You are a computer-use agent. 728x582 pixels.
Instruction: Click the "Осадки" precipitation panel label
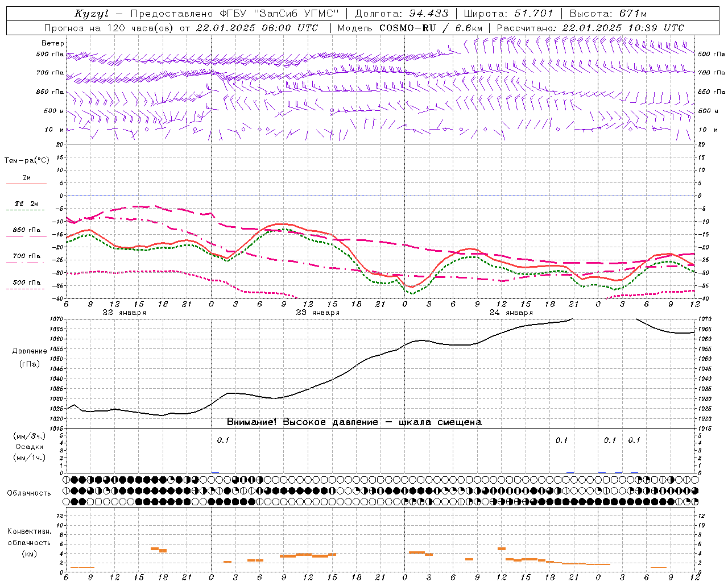coord(30,447)
